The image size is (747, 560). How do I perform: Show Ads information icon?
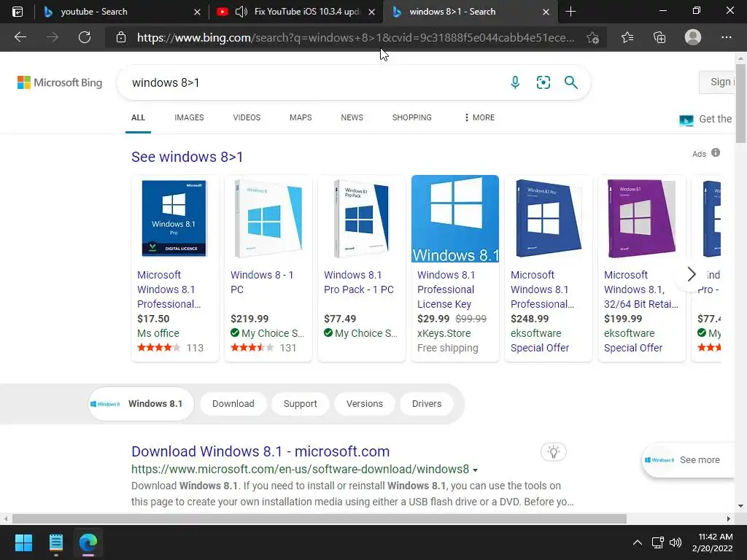tap(716, 153)
